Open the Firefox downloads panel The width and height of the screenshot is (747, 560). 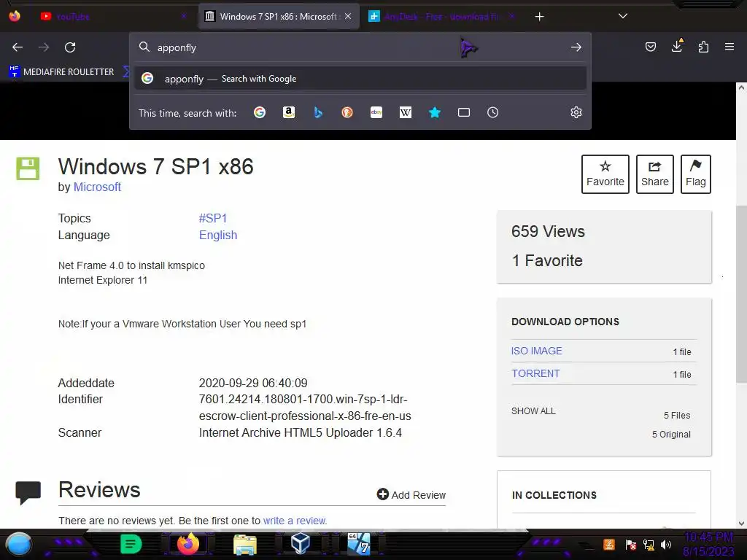(677, 46)
